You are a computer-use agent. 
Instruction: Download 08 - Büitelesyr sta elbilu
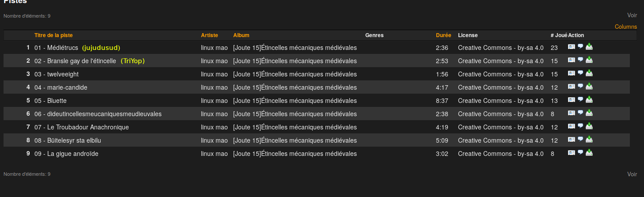point(589,140)
